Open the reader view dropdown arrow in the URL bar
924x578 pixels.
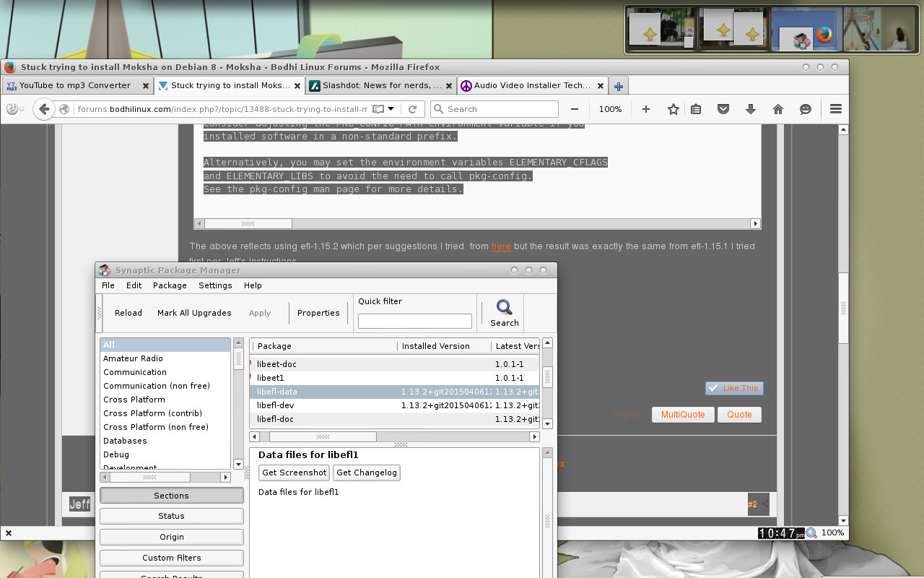click(x=391, y=109)
